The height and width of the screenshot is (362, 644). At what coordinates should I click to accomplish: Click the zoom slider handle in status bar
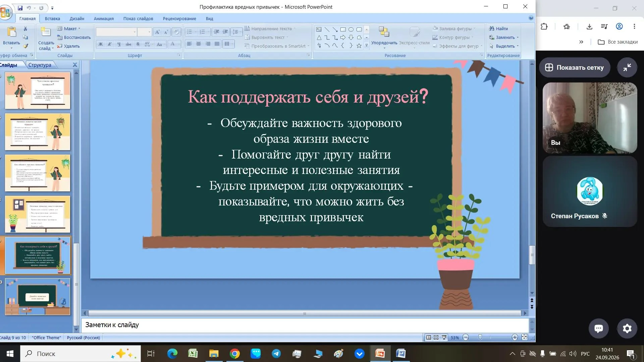coord(480,338)
